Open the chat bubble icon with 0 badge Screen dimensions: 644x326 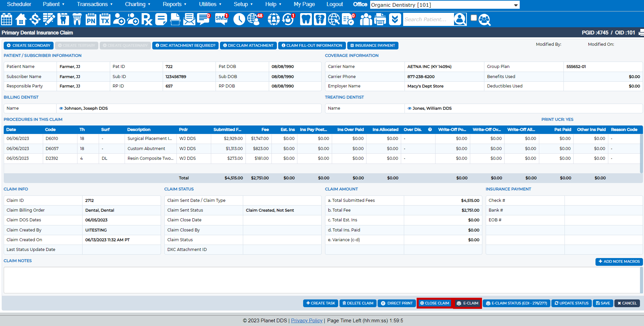coord(203,19)
